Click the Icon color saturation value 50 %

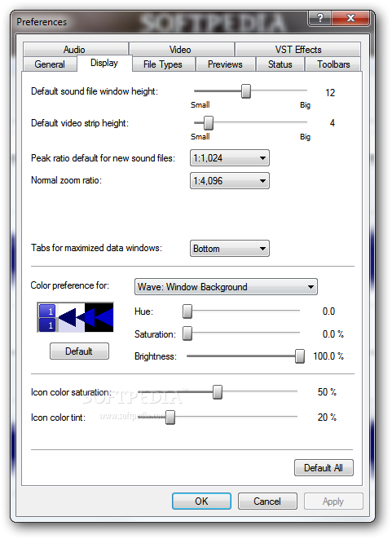coord(327,392)
